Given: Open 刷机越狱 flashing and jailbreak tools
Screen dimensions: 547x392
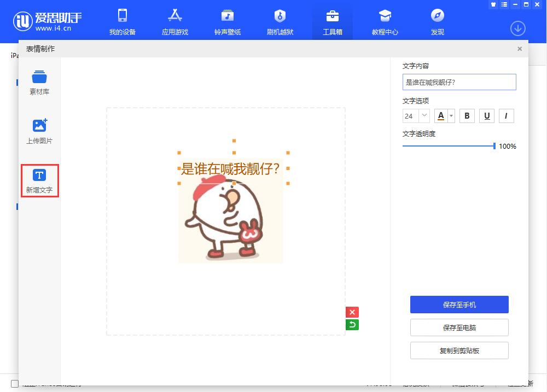Looking at the screenshot, I should pos(280,21).
